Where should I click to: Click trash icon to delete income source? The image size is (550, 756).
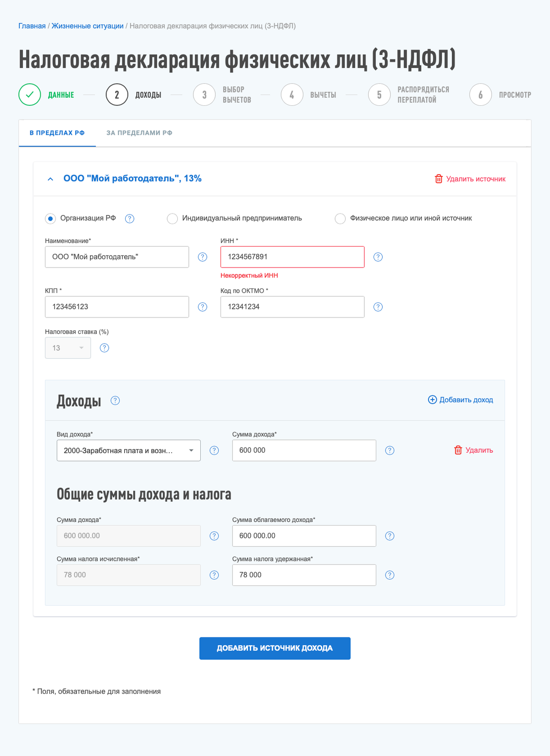click(439, 179)
